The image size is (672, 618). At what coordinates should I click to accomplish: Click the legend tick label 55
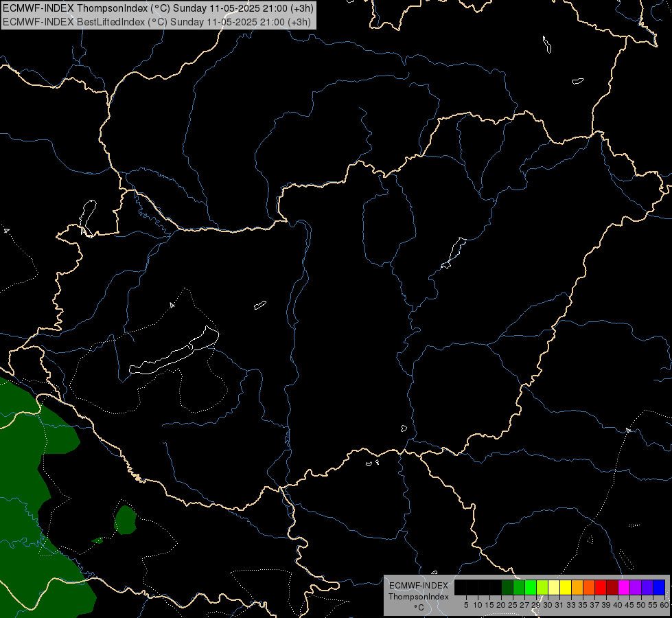(653, 605)
